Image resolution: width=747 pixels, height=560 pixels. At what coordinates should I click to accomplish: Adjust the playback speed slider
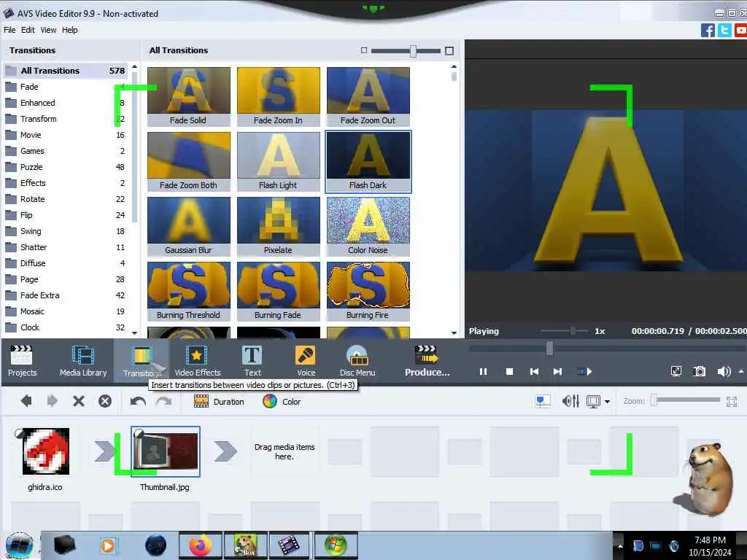click(565, 330)
